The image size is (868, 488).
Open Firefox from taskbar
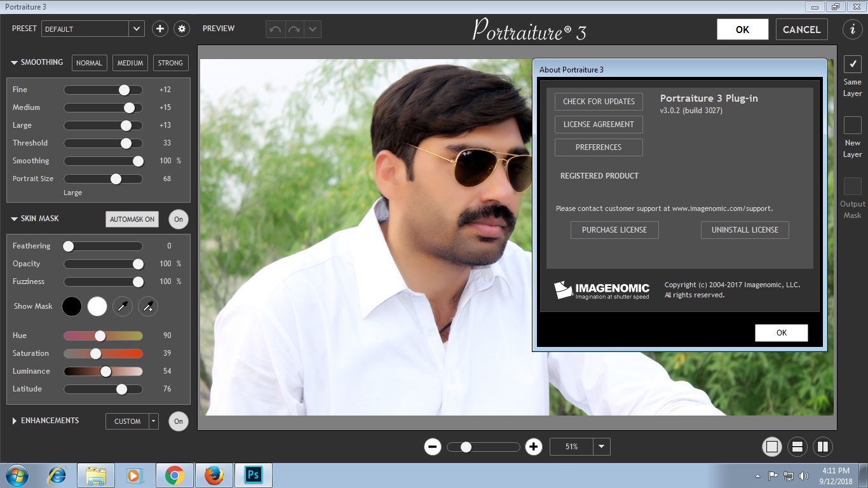click(x=214, y=475)
